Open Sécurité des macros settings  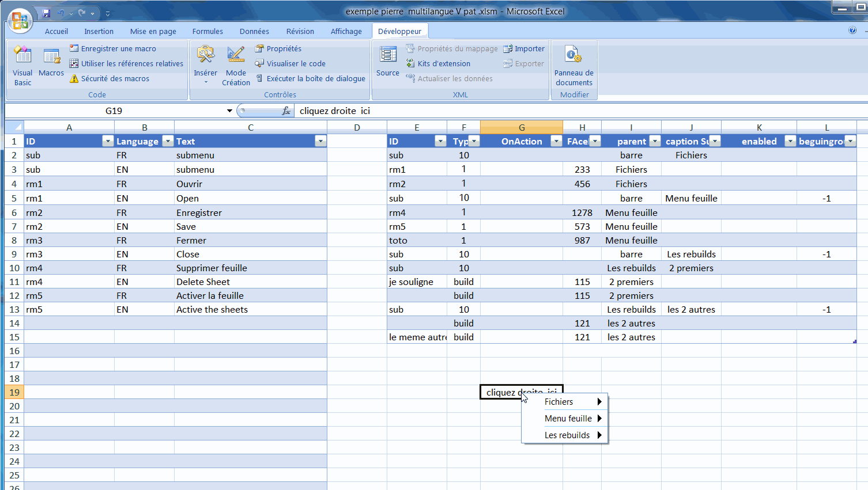click(x=110, y=78)
